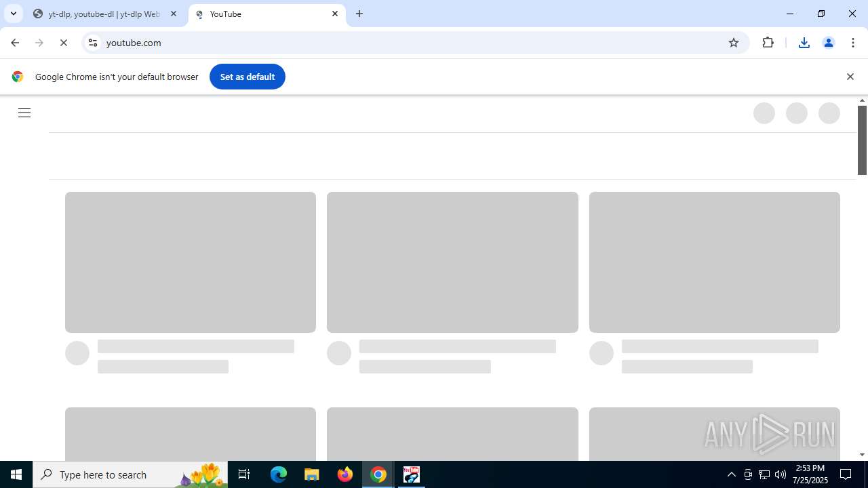The width and height of the screenshot is (868, 488).
Task: Open the Extensions puzzle icon
Action: pyautogui.click(x=768, y=43)
